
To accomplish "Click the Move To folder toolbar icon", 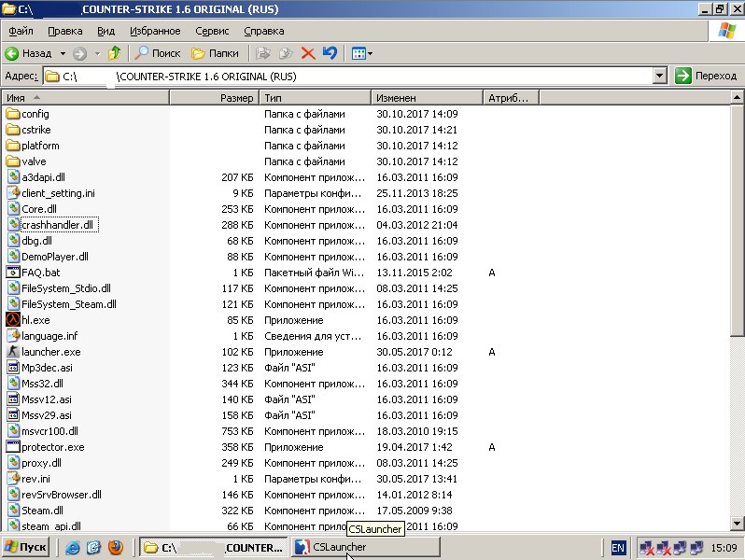I will point(262,53).
